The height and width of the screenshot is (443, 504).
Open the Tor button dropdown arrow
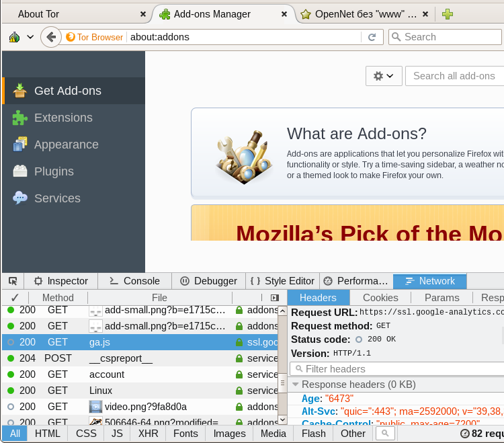coord(30,37)
